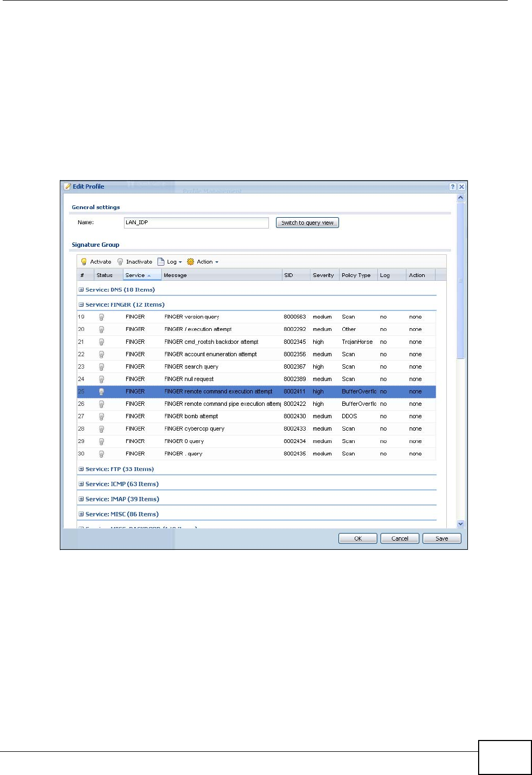Image resolution: width=532 pixels, height=775 pixels.
Task: Click the Edit Profile pencil icon
Action: point(67,186)
